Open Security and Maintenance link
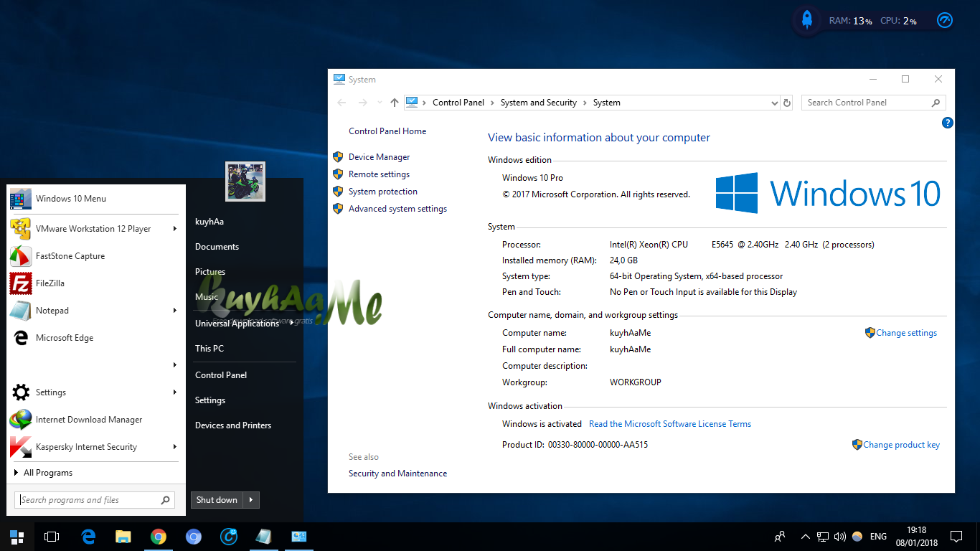 coord(397,474)
